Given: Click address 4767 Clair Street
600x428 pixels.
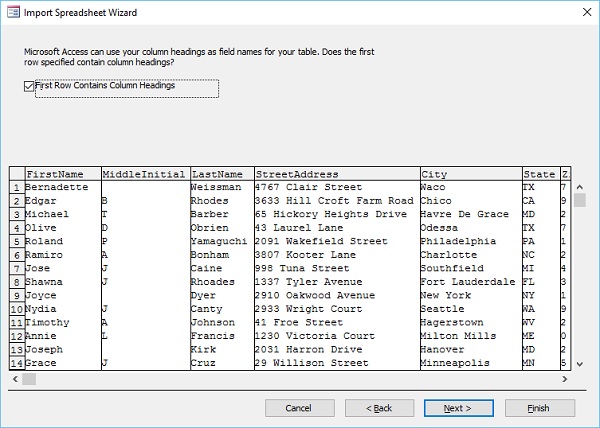Looking at the screenshot, I should pos(337,187).
